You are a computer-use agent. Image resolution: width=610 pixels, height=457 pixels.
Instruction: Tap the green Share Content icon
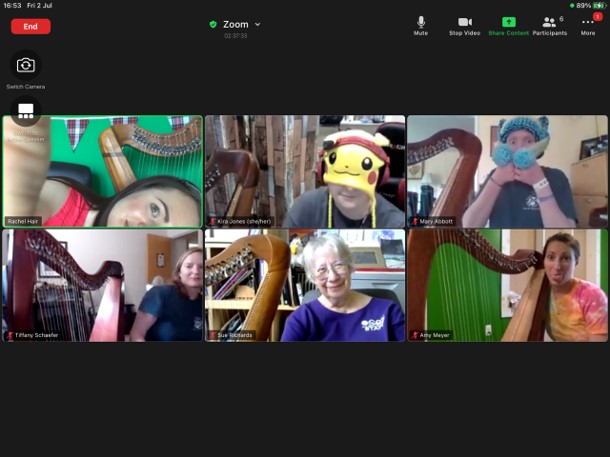click(509, 23)
